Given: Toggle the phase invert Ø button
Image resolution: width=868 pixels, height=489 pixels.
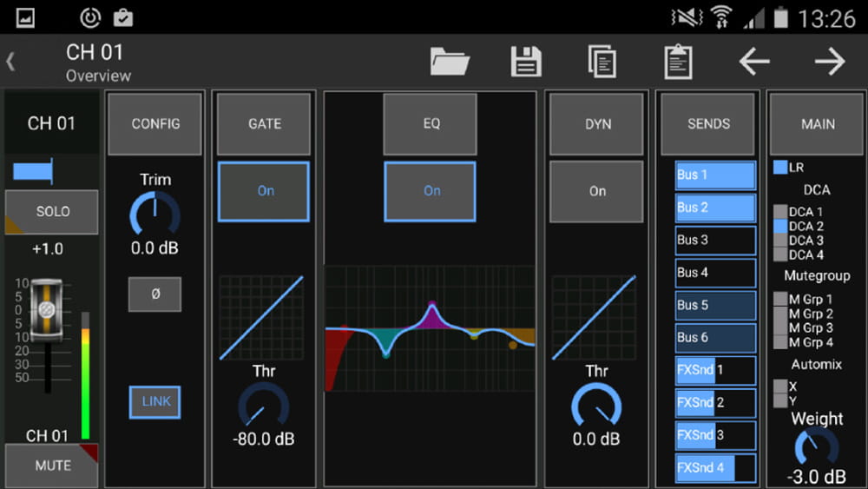Looking at the screenshot, I should point(155,294).
